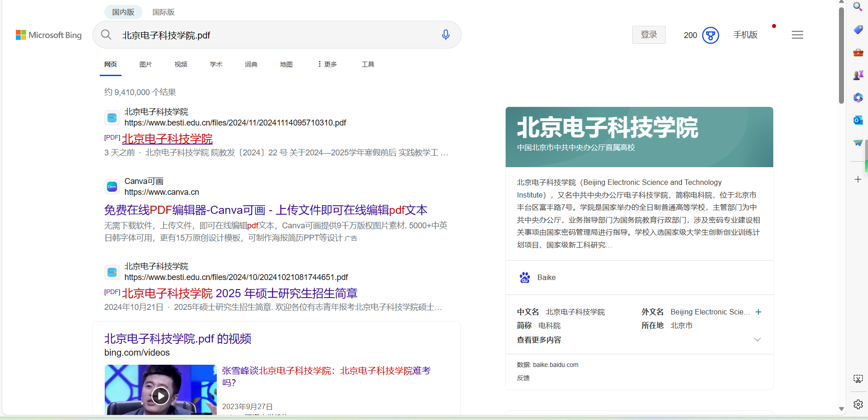Open the Rewards medal icon
The width and height of the screenshot is (868, 420).
[x=710, y=35]
